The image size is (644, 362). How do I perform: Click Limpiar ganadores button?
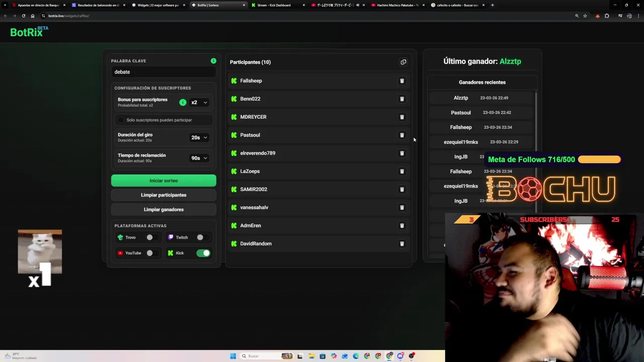(164, 210)
